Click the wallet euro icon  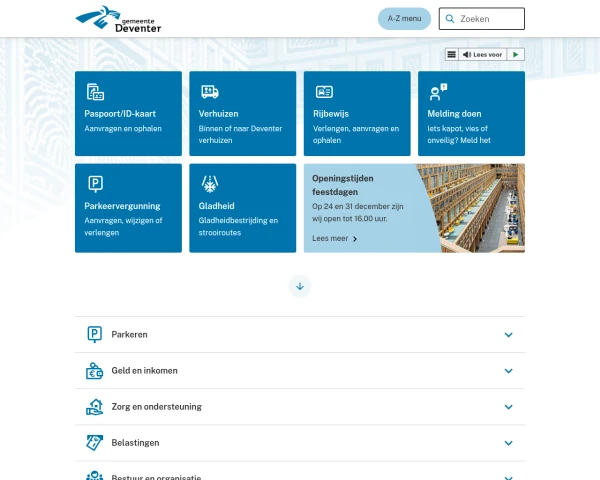pyautogui.click(x=94, y=371)
